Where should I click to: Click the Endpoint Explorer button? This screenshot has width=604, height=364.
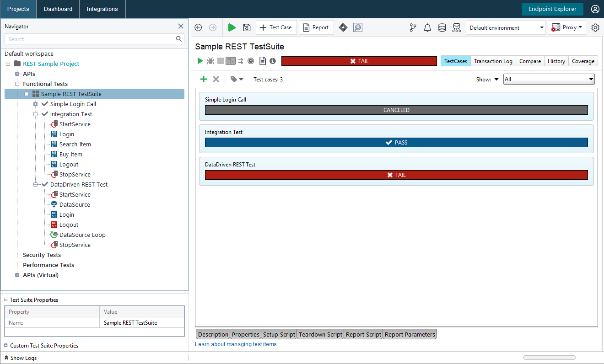click(x=552, y=9)
